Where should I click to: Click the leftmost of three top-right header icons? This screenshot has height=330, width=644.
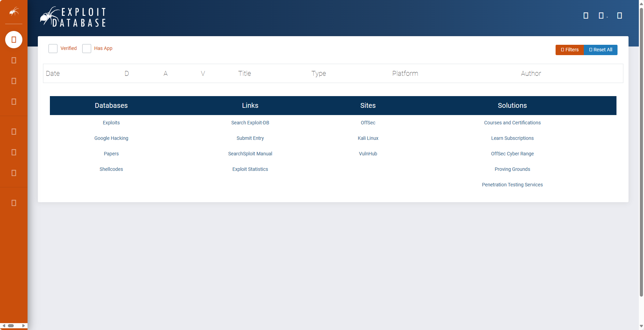pyautogui.click(x=586, y=16)
